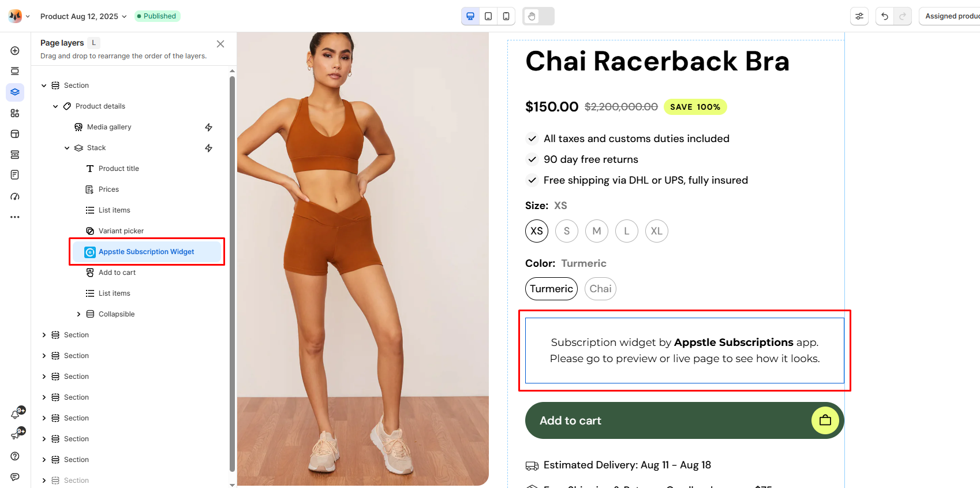Switch to mobile preview icon
Screen dimensions: 980x488
tap(506, 16)
